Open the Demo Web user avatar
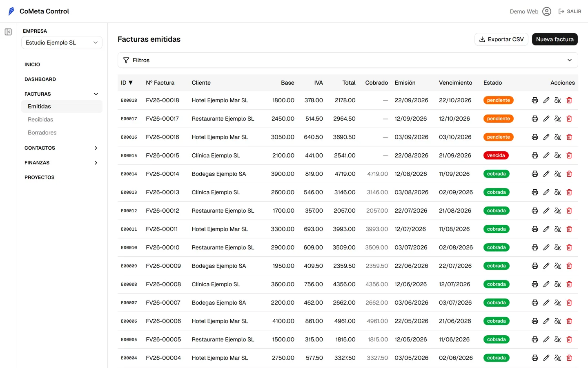 coord(547,11)
